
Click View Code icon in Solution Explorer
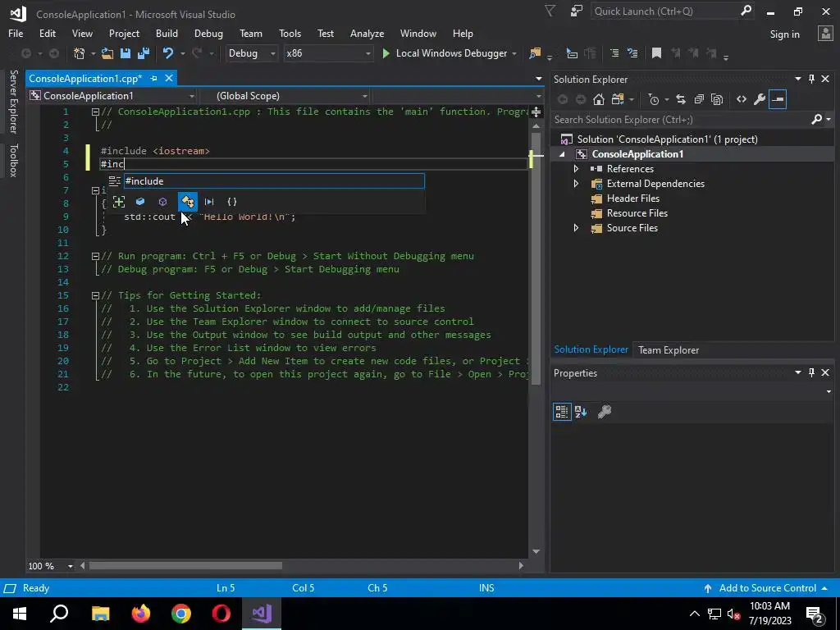coord(742,99)
